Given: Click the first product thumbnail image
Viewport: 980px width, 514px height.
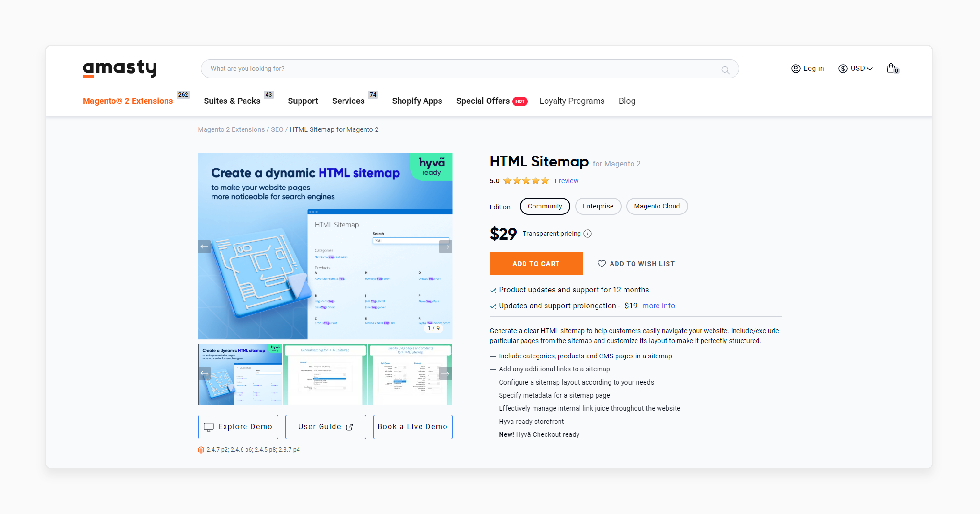Looking at the screenshot, I should (238, 373).
